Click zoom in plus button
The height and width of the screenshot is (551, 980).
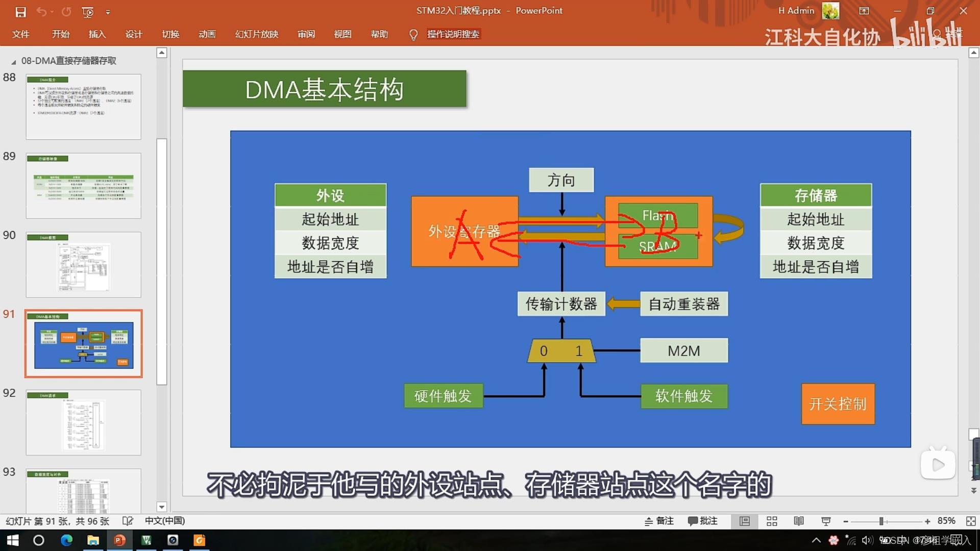pos(927,521)
